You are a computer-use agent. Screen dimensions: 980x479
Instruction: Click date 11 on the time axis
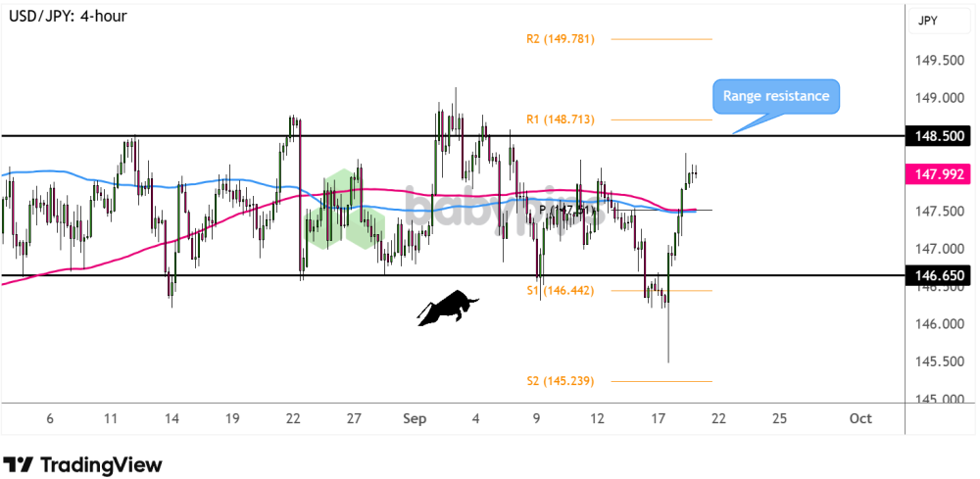(111, 418)
